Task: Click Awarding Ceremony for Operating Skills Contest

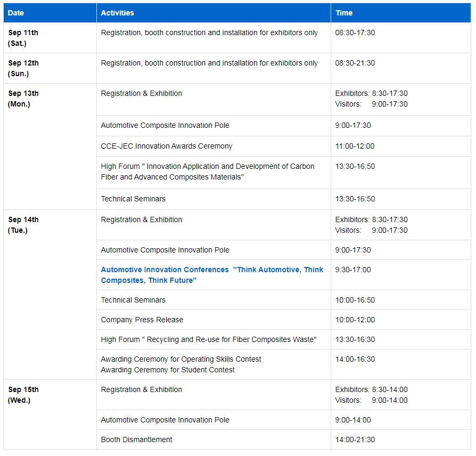Action: tap(181, 359)
